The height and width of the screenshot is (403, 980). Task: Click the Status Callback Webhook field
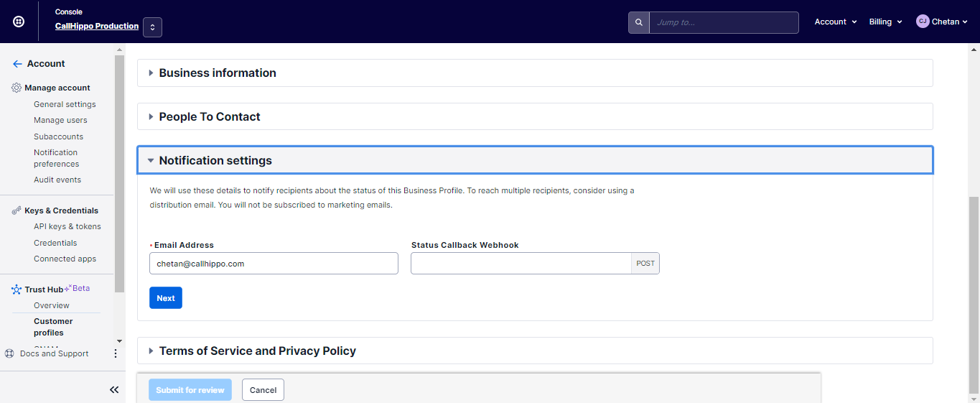[x=521, y=264]
